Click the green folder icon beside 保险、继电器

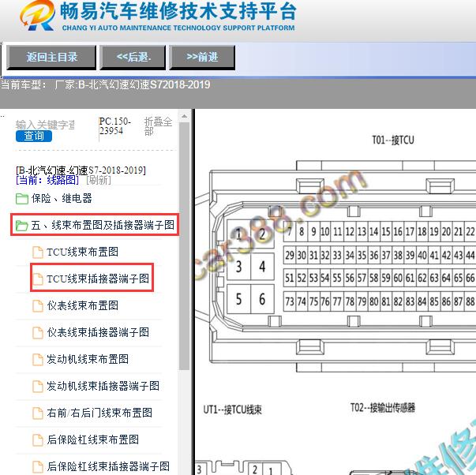pos(22,199)
